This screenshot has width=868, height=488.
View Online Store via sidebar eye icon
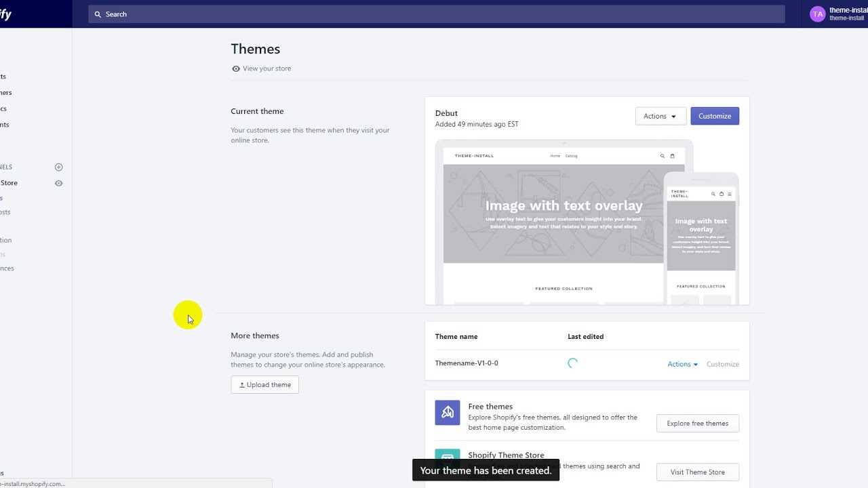tap(58, 183)
